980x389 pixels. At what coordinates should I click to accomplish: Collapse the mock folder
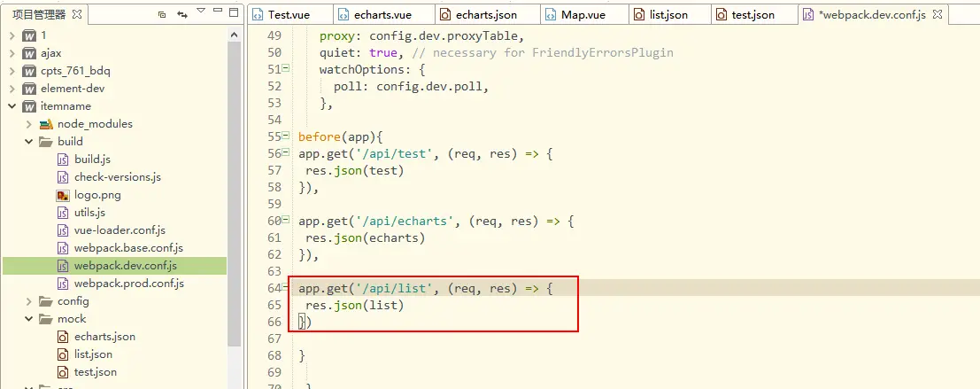(28, 319)
